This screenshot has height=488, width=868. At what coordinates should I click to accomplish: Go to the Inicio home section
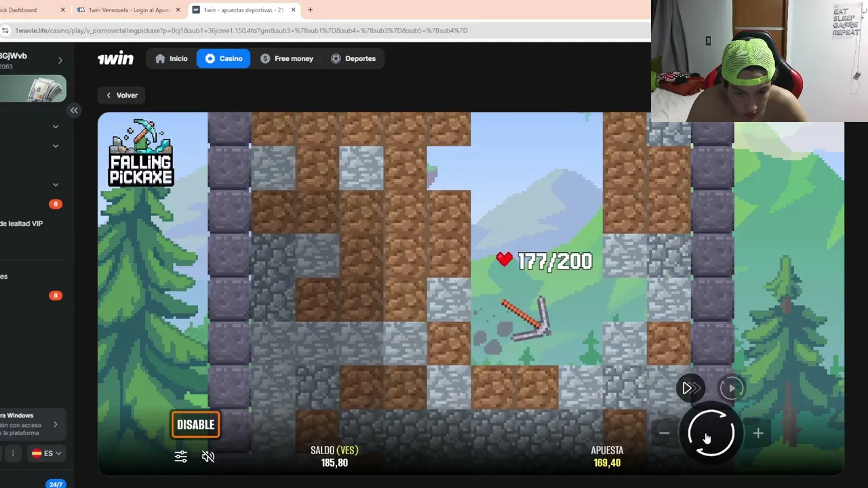pos(171,58)
